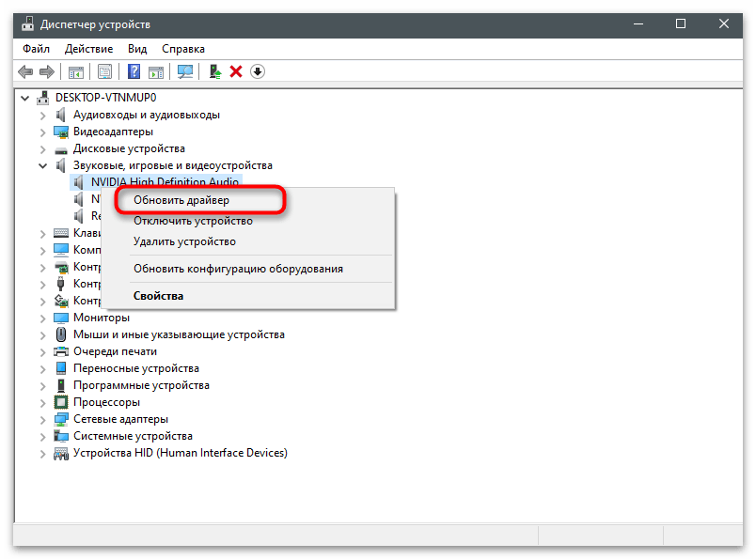
Task: Expand the Очереди печати category
Action: pyautogui.click(x=43, y=352)
